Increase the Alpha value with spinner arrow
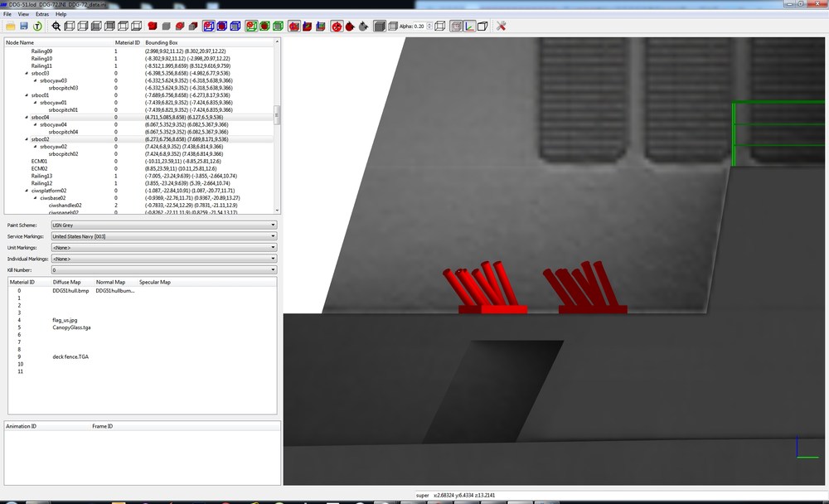This screenshot has height=504, width=829. pos(429,24)
